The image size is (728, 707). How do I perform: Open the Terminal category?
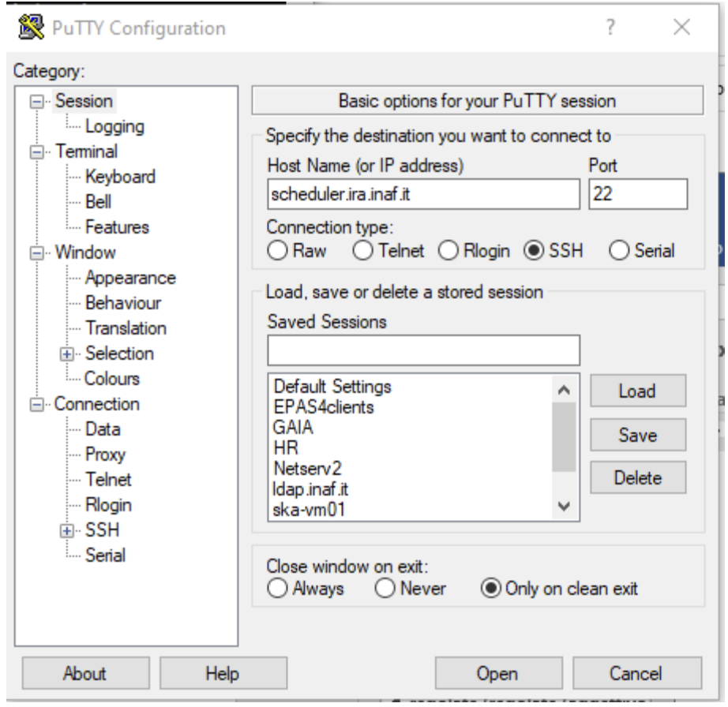point(86,151)
